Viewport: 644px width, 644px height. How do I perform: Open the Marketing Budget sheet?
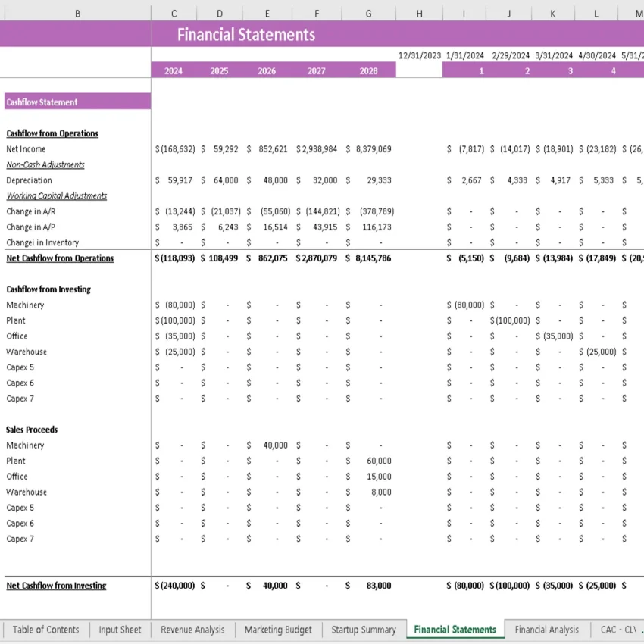click(277, 630)
